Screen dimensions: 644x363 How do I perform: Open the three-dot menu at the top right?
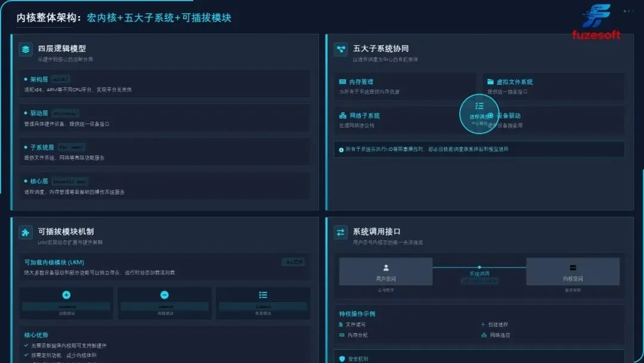(628, 11)
